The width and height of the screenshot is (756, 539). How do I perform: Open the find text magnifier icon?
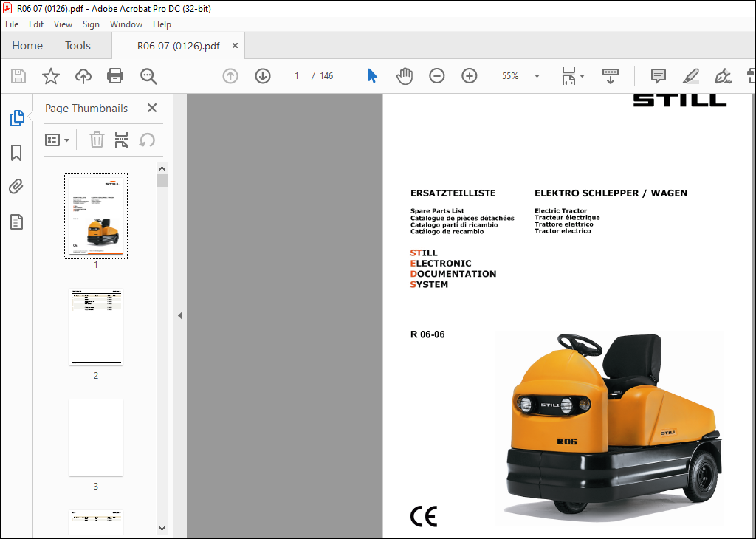click(x=148, y=76)
